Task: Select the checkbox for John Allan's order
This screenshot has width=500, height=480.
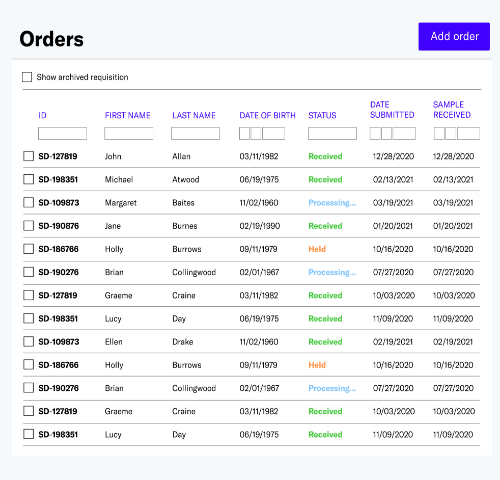Action: tap(28, 156)
